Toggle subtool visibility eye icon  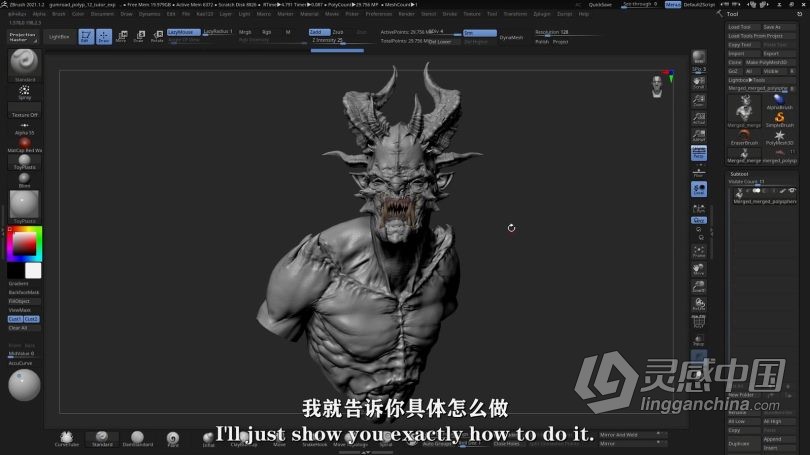pos(792,191)
